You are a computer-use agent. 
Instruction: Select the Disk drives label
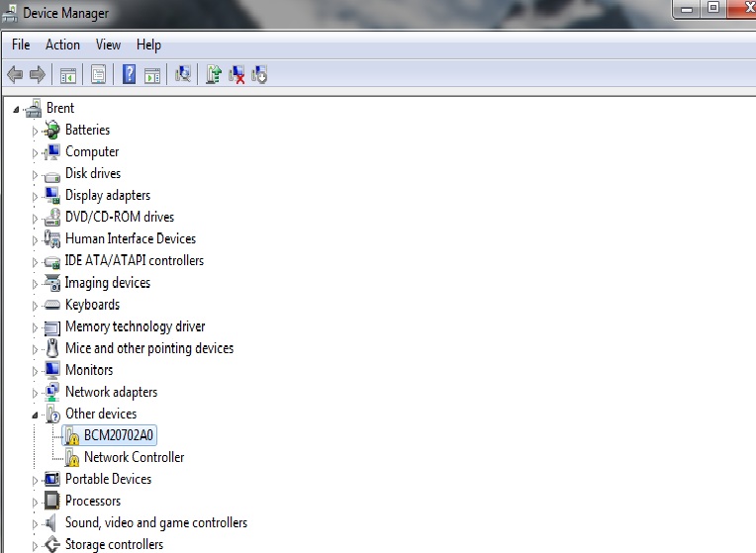click(93, 173)
